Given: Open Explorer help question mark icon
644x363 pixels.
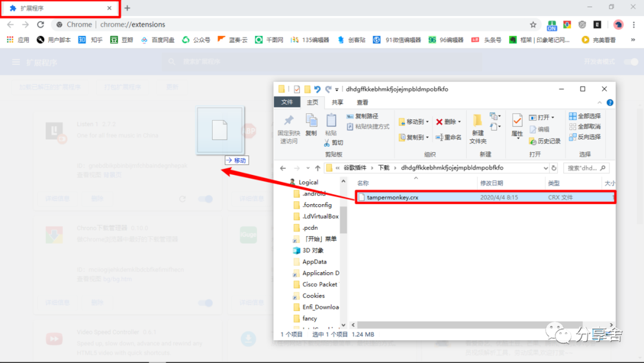Looking at the screenshot, I should 610,102.
